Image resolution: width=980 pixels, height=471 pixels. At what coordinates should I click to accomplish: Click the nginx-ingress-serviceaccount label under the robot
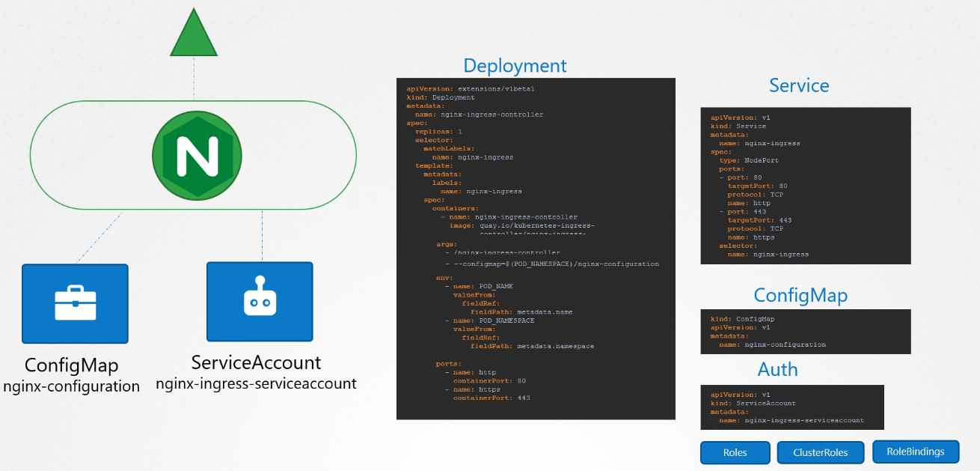pyautogui.click(x=256, y=383)
